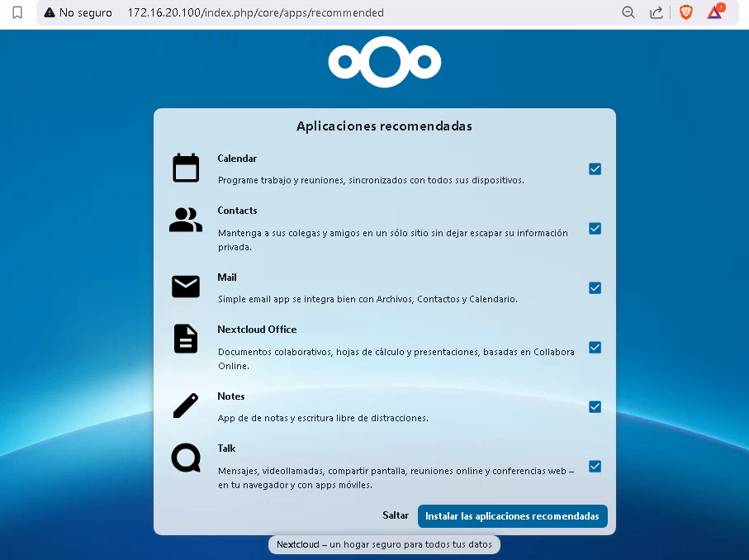This screenshot has width=749, height=560.
Task: Uncheck the Calendar app checkbox
Action: [595, 169]
